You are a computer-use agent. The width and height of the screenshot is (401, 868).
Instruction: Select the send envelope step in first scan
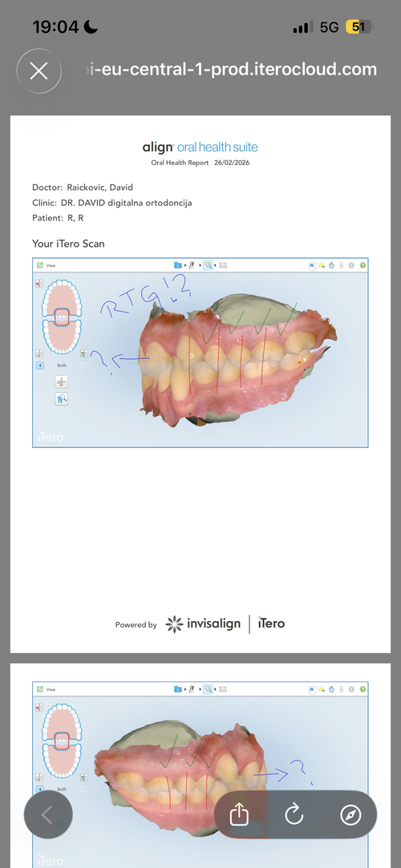click(223, 265)
